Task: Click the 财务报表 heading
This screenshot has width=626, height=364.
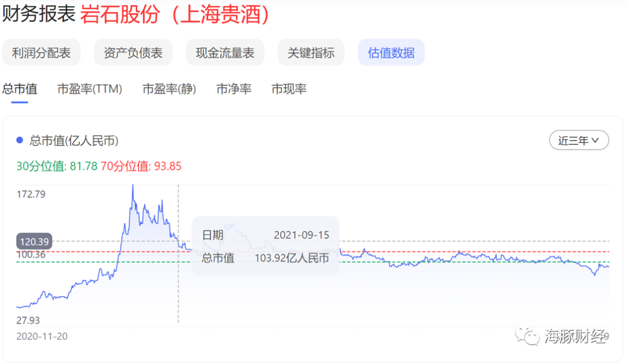Action: pyautogui.click(x=39, y=13)
